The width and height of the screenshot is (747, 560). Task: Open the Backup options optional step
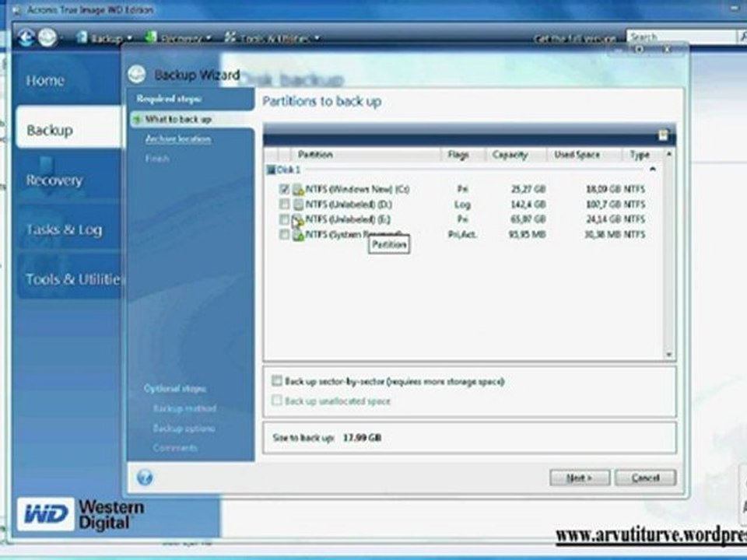(184, 428)
